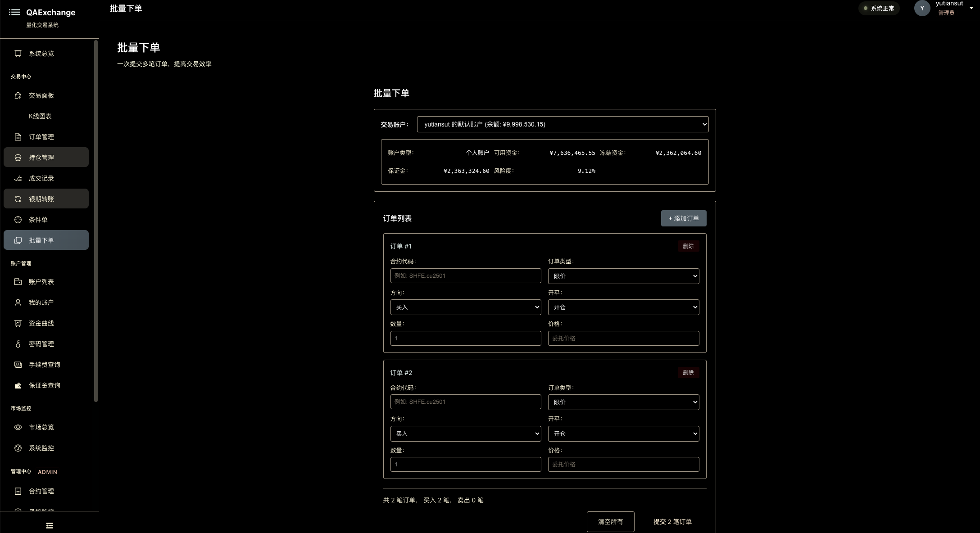Open the 系统监控 system monitor icon
The image size is (980, 533).
pos(18,448)
